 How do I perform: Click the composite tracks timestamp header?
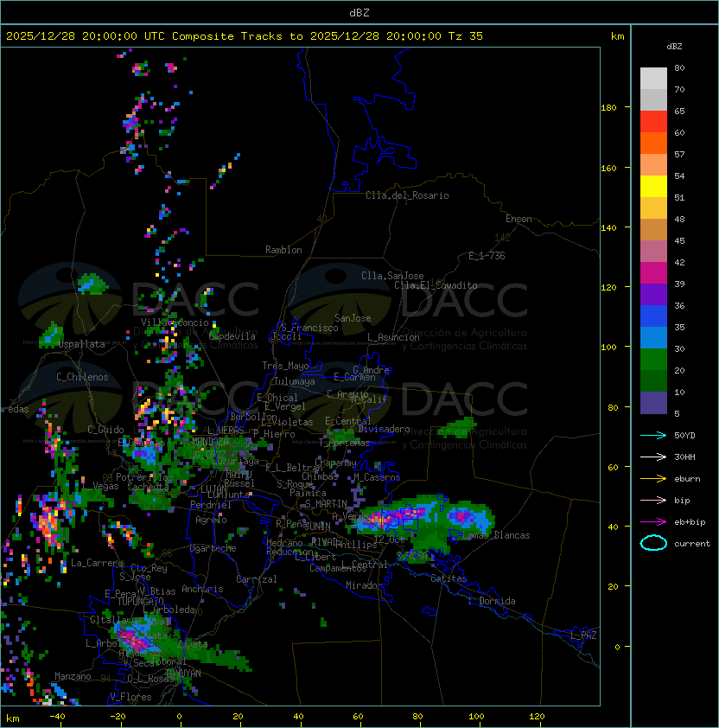245,36
